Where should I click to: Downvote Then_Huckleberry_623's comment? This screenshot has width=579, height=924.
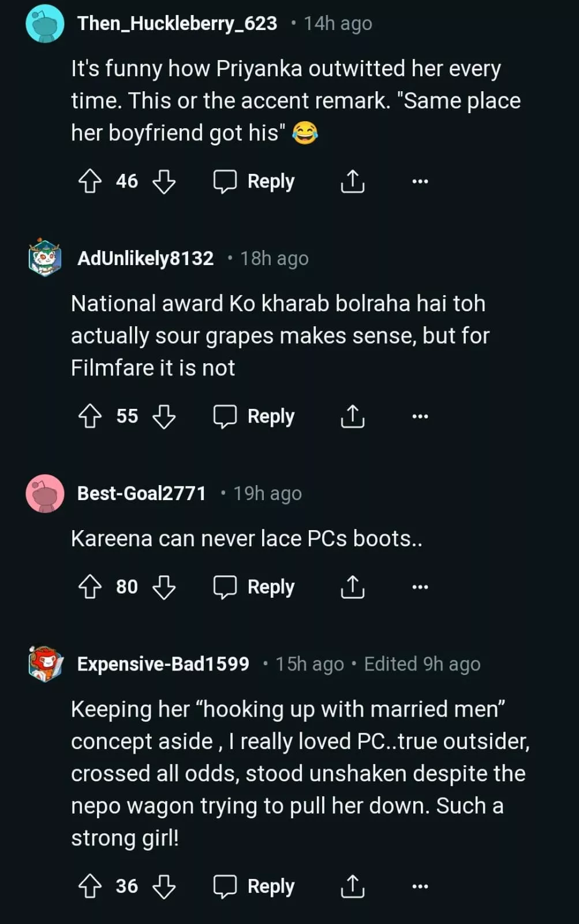[164, 181]
